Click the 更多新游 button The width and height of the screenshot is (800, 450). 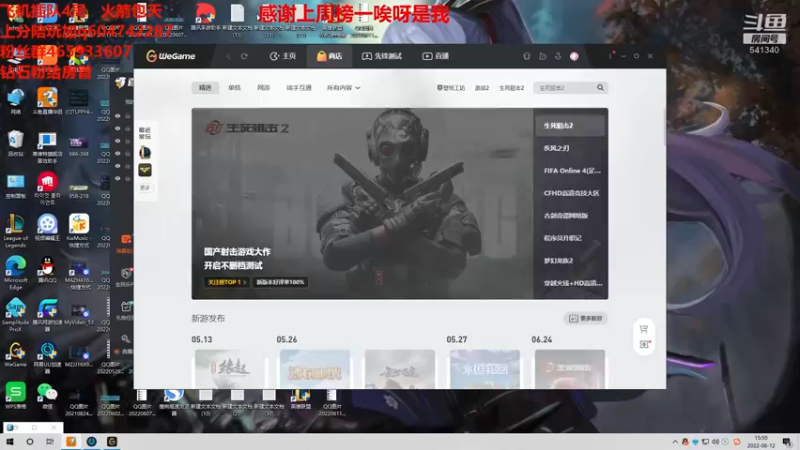click(585, 318)
